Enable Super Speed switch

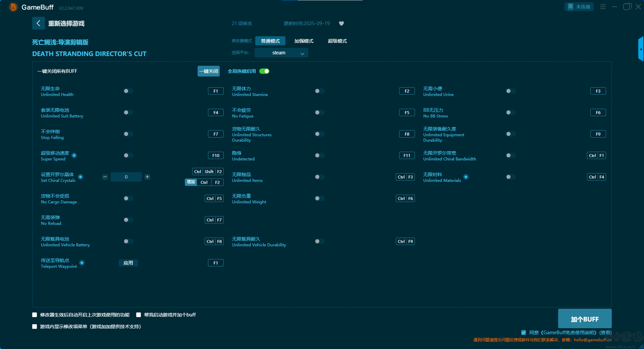pyautogui.click(x=128, y=155)
